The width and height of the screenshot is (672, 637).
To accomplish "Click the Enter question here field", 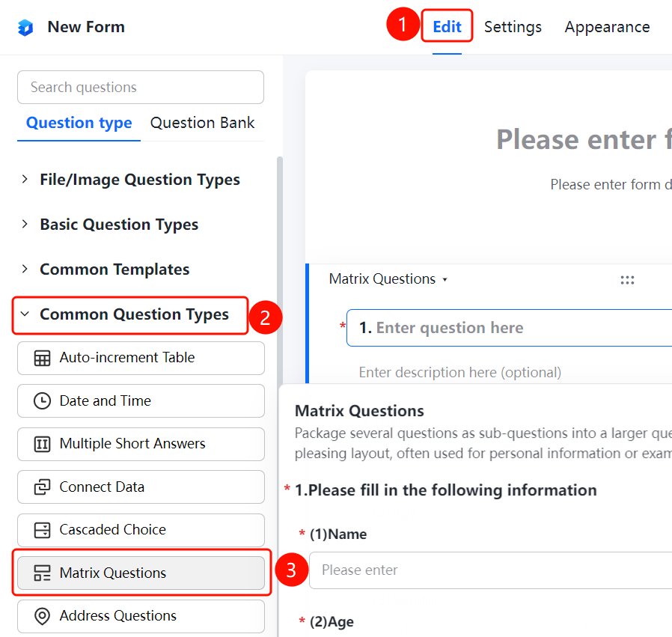I will 509,328.
